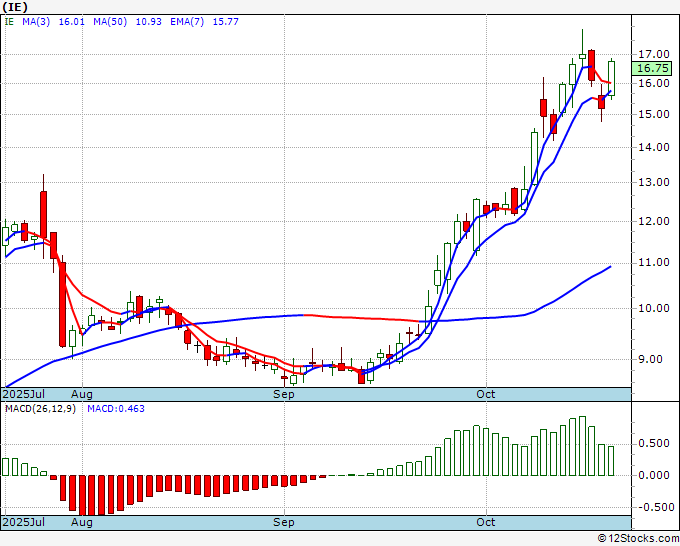Click the 0.000 MACD axis label
Screen dimensions: 680x546
click(654, 475)
